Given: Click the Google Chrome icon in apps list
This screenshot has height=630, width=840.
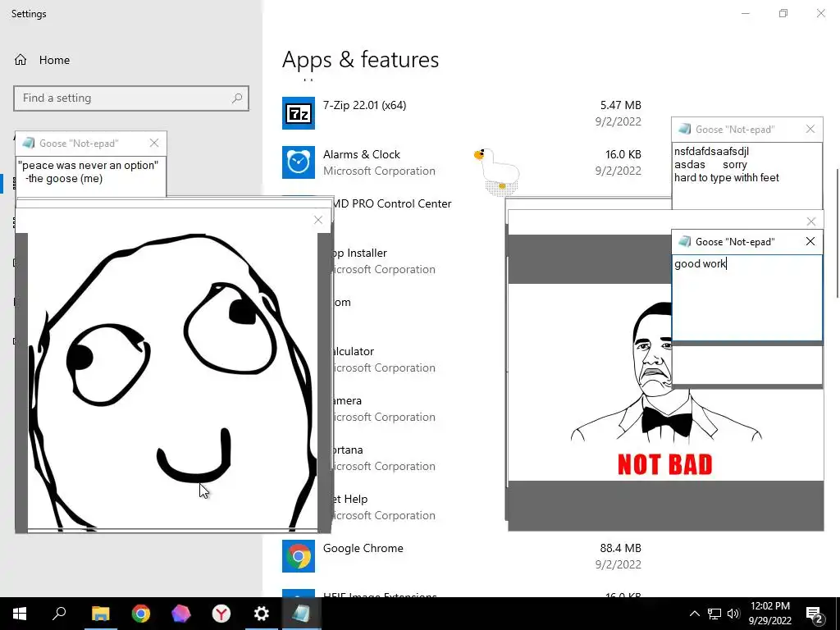Looking at the screenshot, I should coord(299,556).
